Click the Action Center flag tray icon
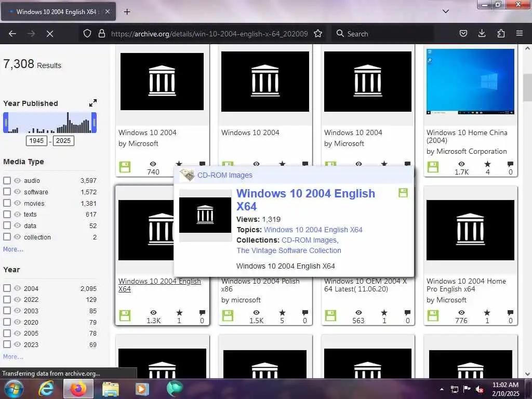 [467, 389]
